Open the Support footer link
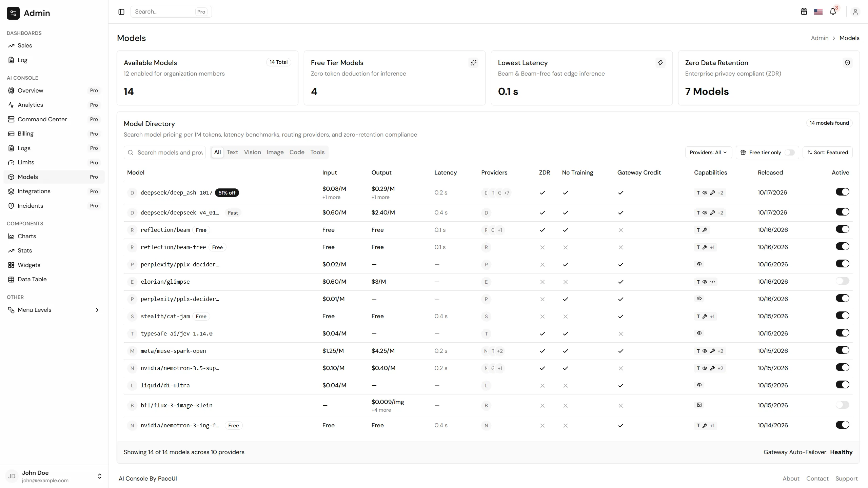The image size is (868, 488). point(846,479)
